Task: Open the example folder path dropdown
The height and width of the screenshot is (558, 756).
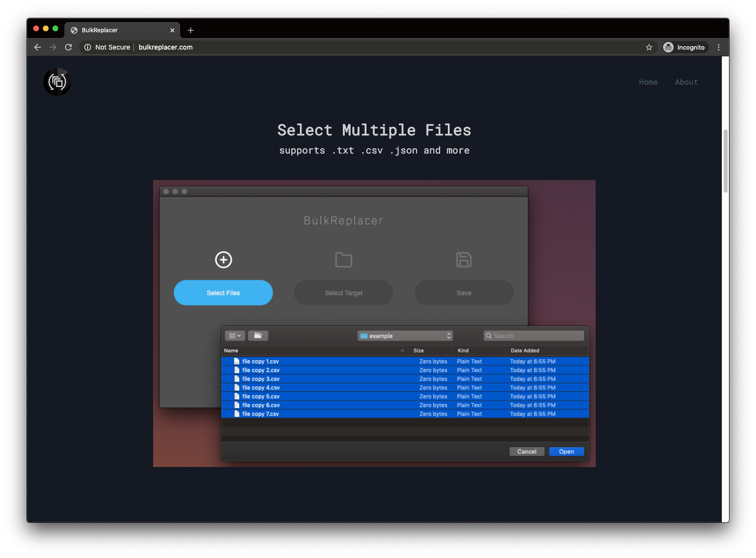Action: pos(405,336)
